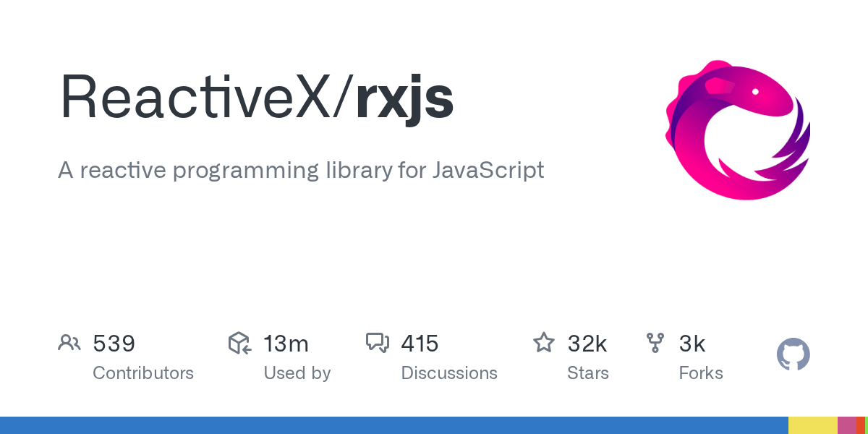The height and width of the screenshot is (434, 868).
Task: Click the GitHub octocat logo
Action: pyautogui.click(x=793, y=354)
